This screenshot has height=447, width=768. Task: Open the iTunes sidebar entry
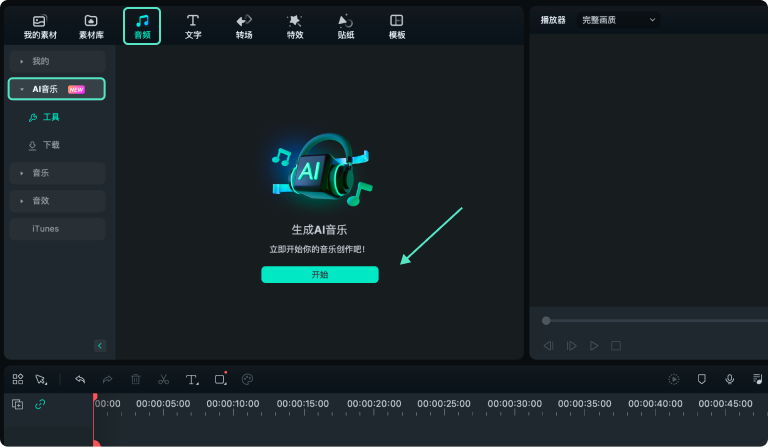(57, 229)
